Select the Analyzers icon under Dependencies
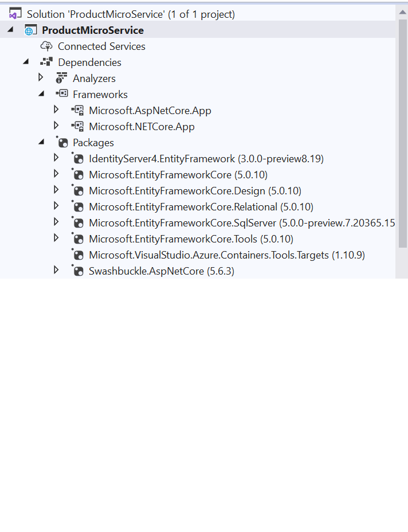408x532 pixels. 61,78
